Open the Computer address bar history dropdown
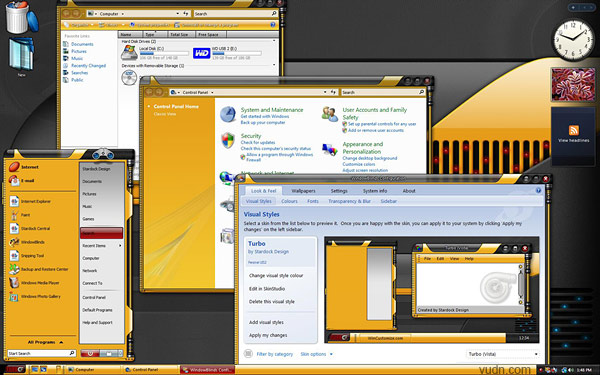This screenshot has height=375, width=600. point(177,13)
